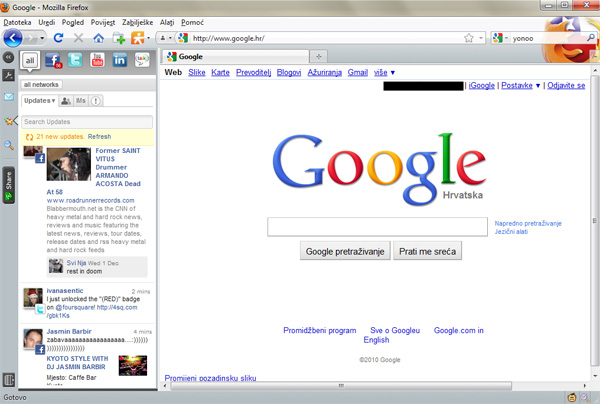600x404 pixels.
Task: Reload the page with the refresh icon
Action: pos(60,38)
